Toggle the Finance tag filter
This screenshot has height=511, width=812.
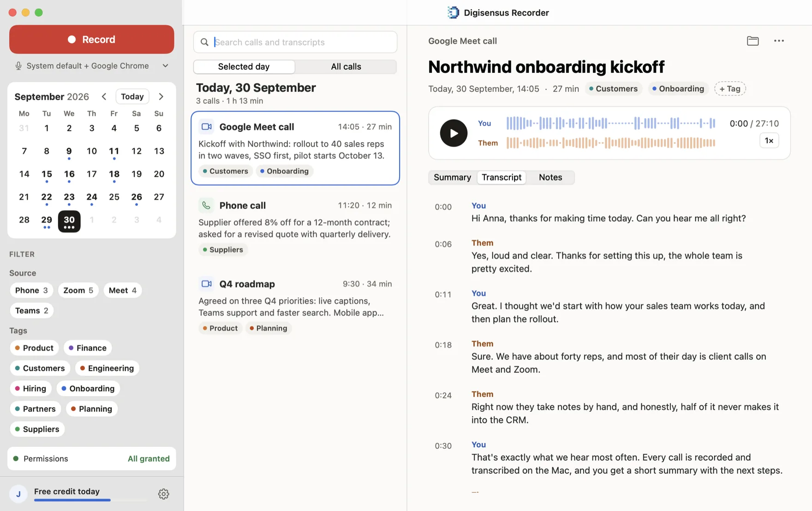pyautogui.click(x=88, y=348)
